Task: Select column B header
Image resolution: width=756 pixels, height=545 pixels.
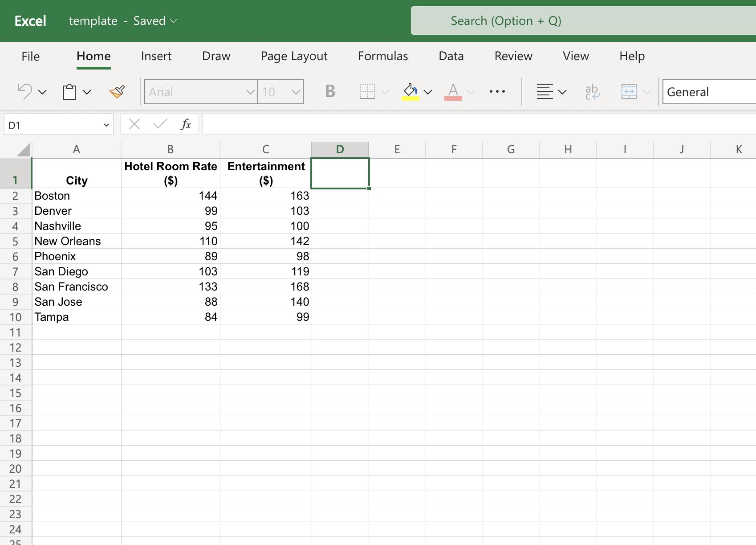Action: 171,149
